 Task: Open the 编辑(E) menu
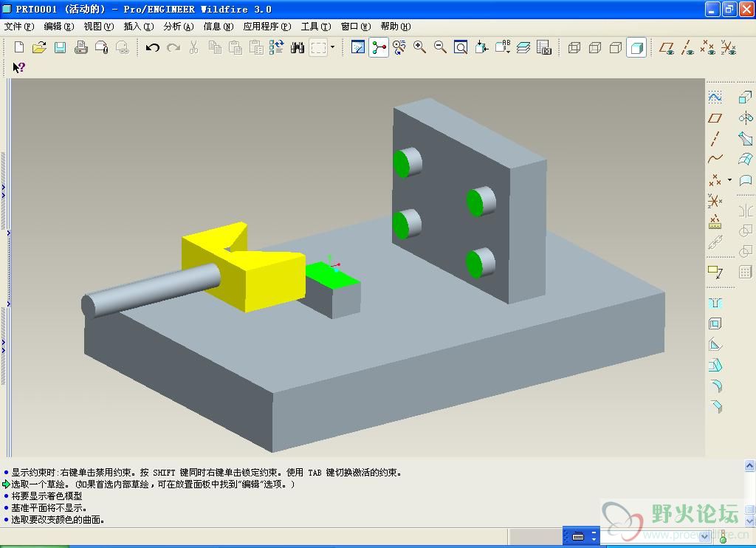(59, 27)
